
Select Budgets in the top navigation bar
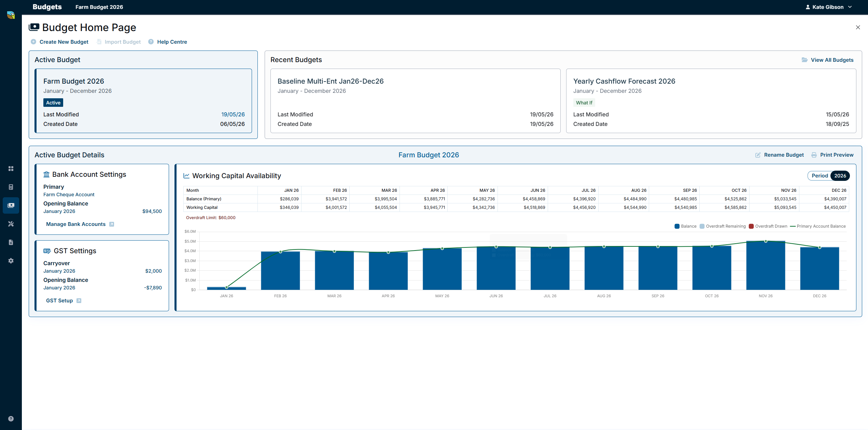coord(47,7)
